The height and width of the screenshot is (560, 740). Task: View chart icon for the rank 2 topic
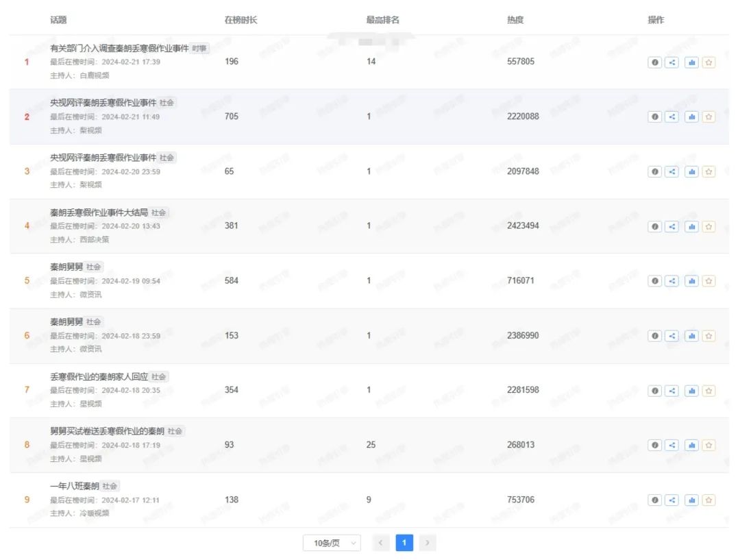[x=691, y=117]
